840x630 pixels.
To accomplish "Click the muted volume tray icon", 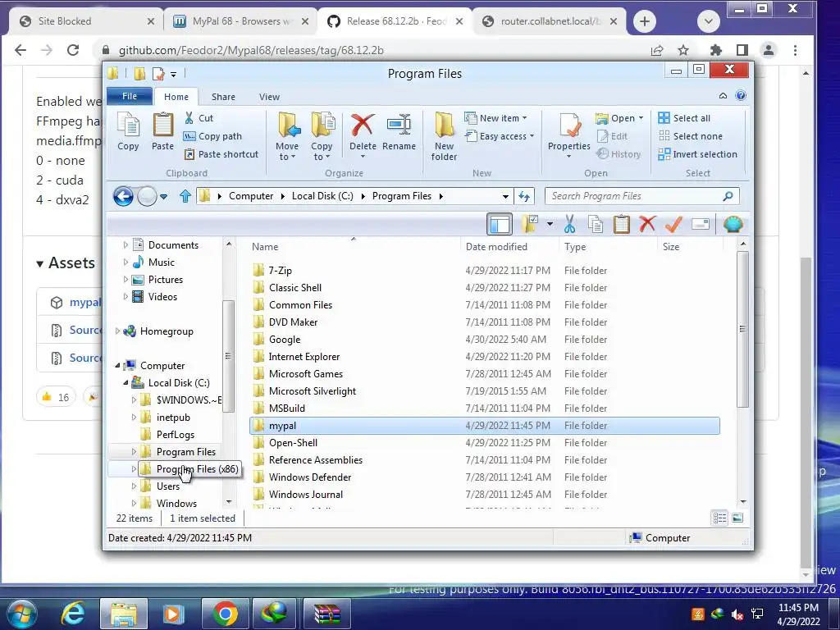I will (x=737, y=614).
